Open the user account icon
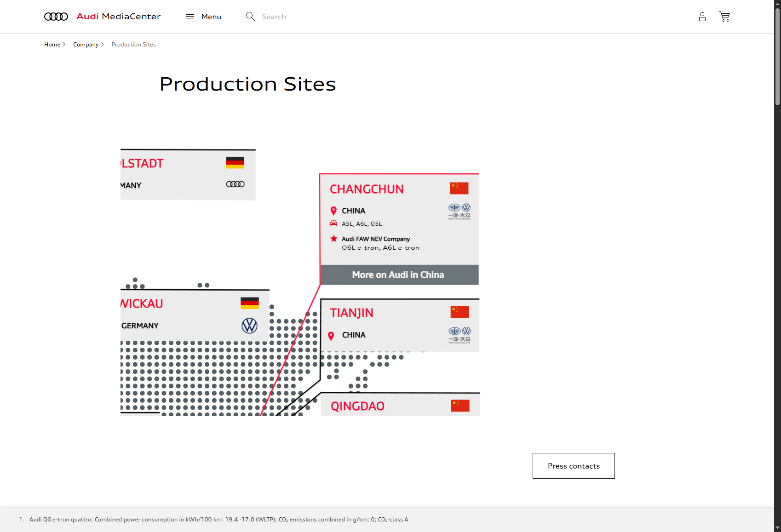The height and width of the screenshot is (532, 781). pyautogui.click(x=702, y=17)
